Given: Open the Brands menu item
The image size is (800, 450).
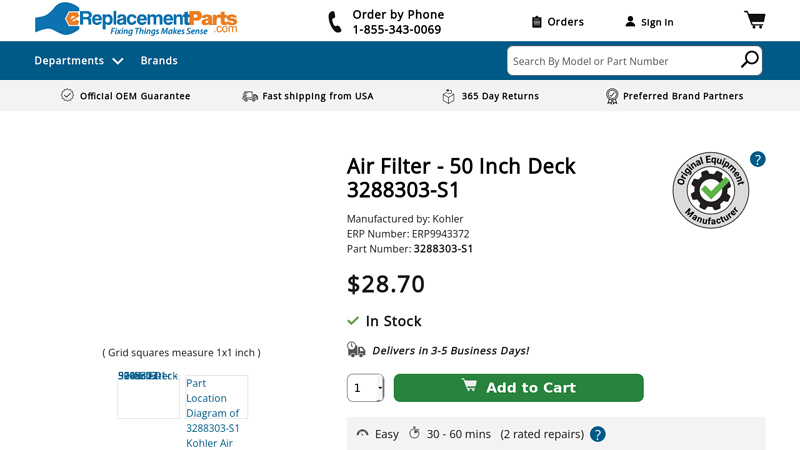Looking at the screenshot, I should 159,61.
